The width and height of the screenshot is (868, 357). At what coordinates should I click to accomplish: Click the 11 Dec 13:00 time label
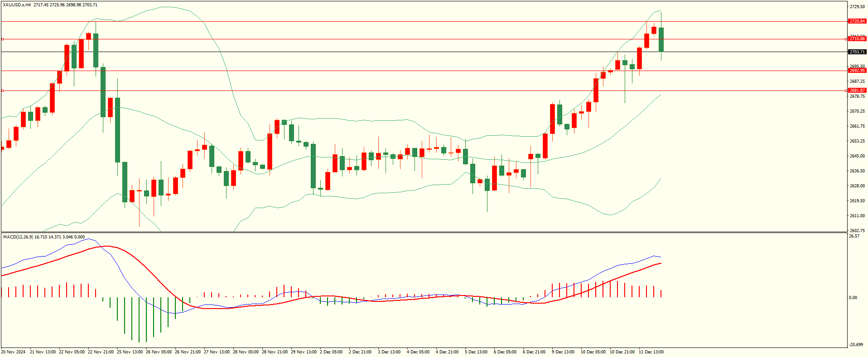pyautogui.click(x=652, y=352)
